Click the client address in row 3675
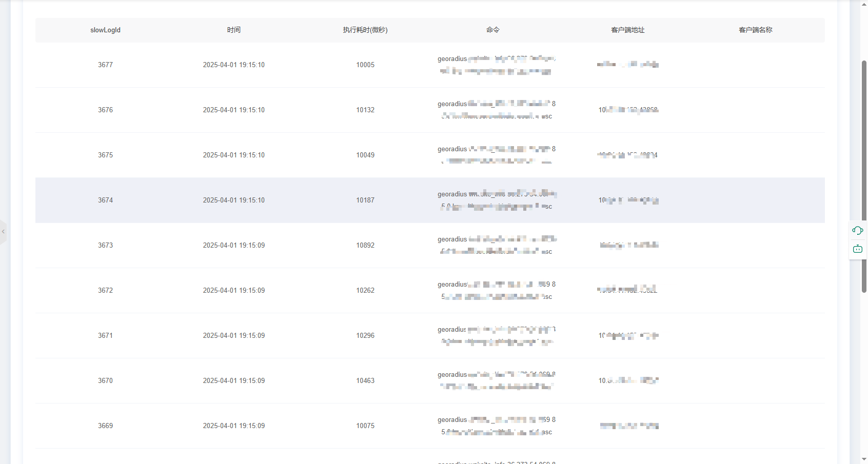The width and height of the screenshot is (868, 464). [x=628, y=155]
